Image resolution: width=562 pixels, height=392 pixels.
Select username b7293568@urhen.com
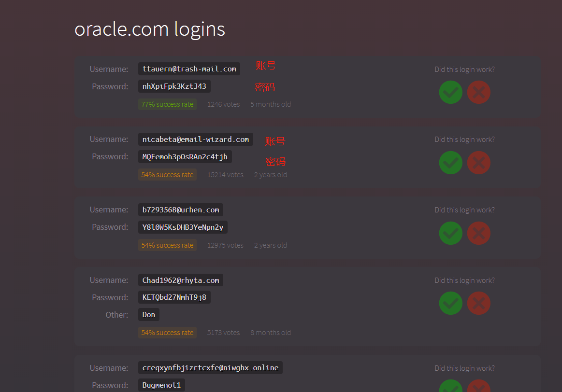[181, 210]
